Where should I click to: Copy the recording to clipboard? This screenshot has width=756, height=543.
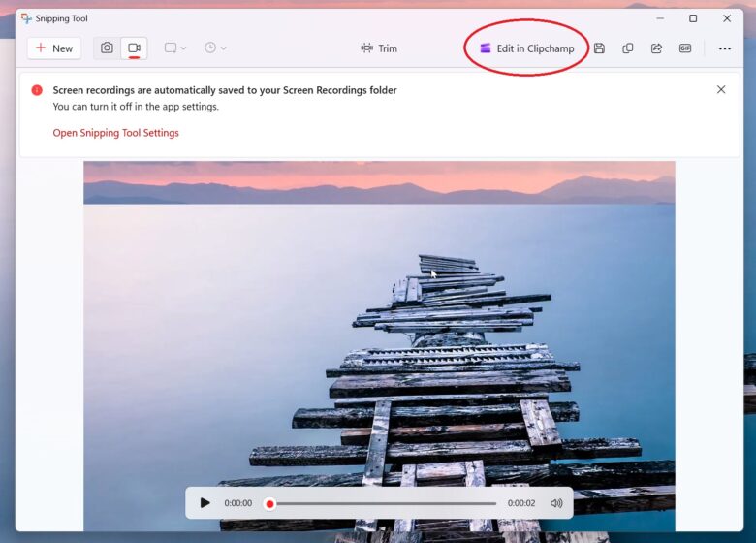(x=628, y=48)
